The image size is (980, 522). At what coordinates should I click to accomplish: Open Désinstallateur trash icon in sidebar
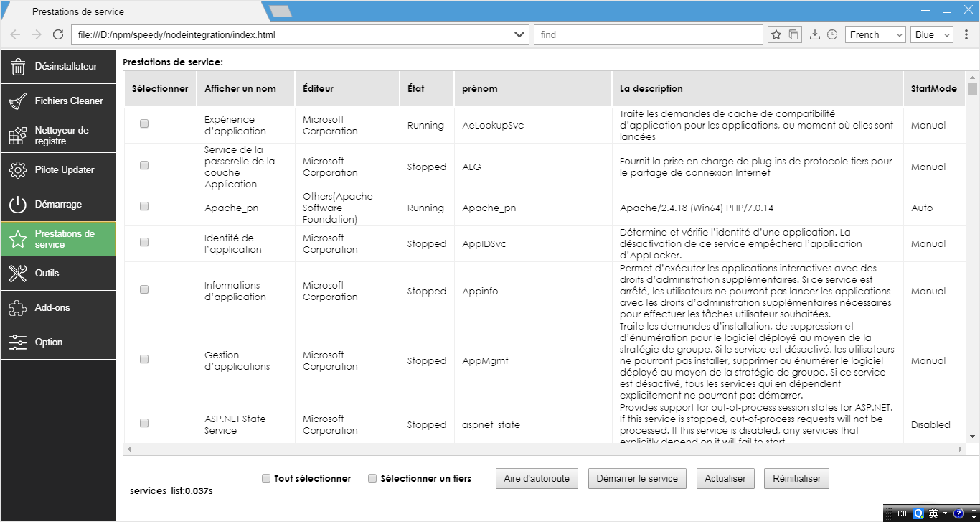pos(18,67)
